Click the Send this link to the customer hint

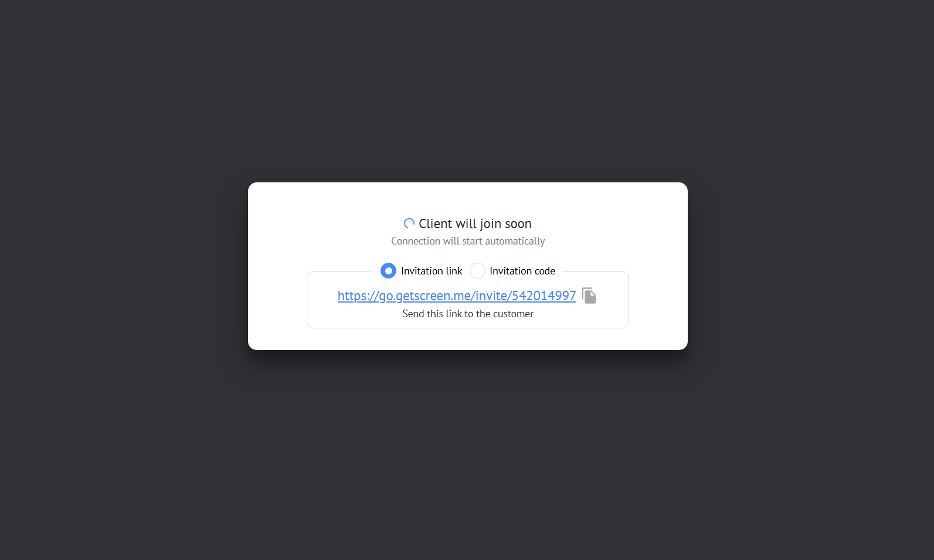coord(468,314)
